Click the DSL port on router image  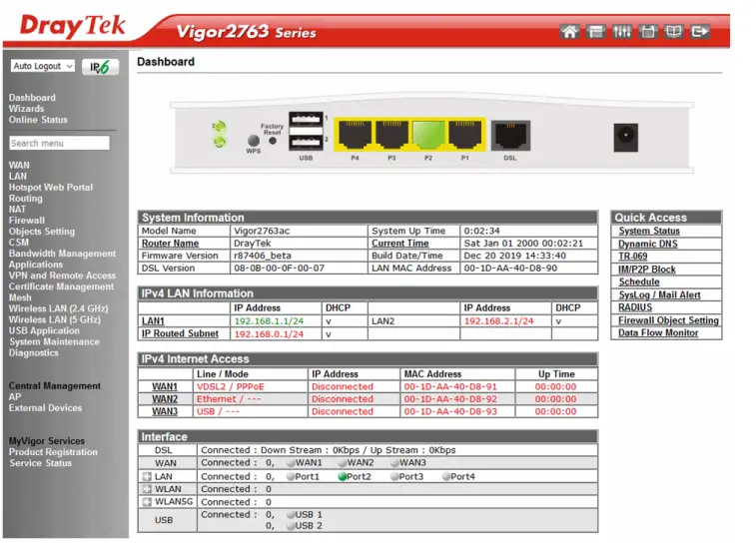click(x=510, y=136)
